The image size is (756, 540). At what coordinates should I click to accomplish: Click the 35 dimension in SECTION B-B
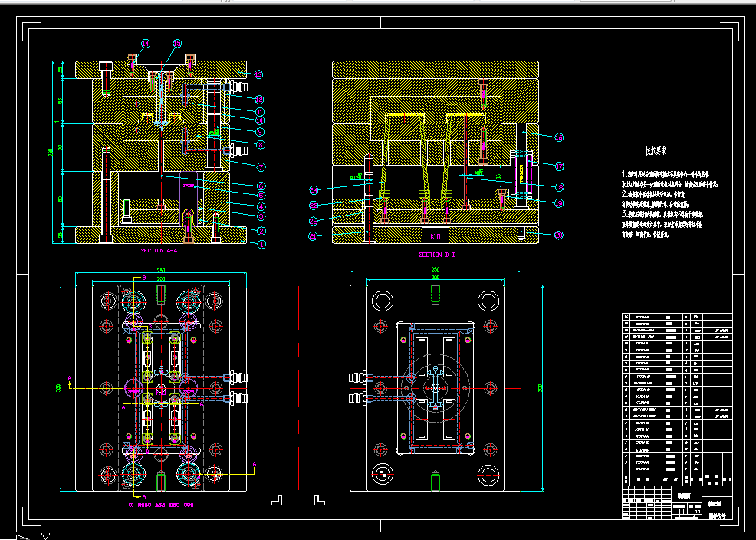(x=498, y=177)
